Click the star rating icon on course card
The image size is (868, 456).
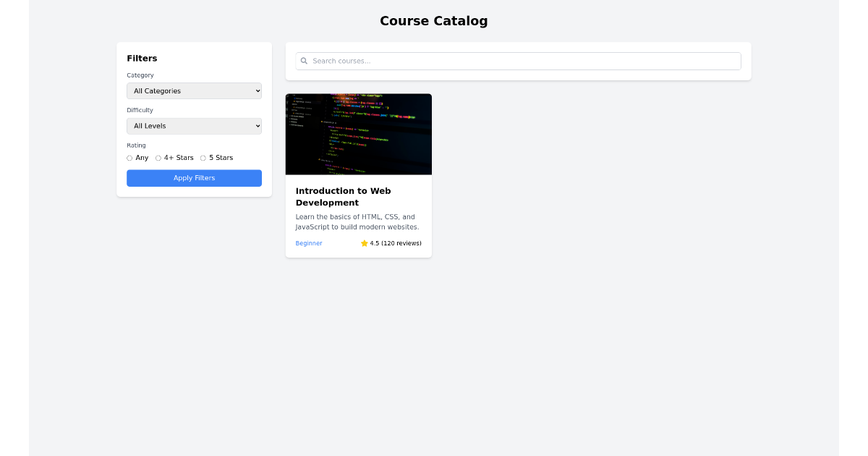[364, 243]
